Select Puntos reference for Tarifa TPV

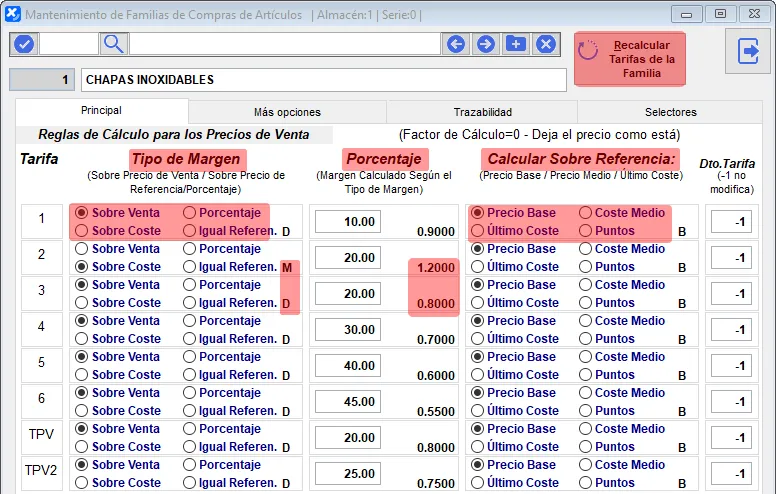tap(585, 447)
